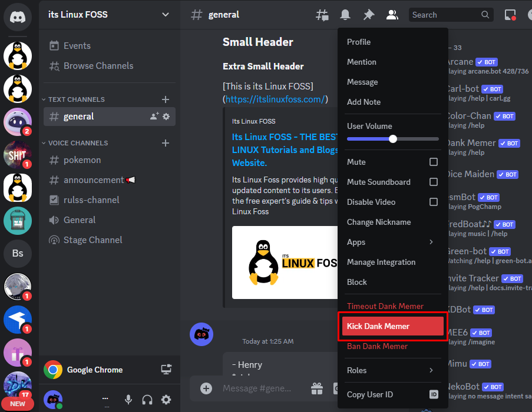The height and width of the screenshot is (412, 532).
Task: Click the NEW unread indicator button
Action: [17, 404]
